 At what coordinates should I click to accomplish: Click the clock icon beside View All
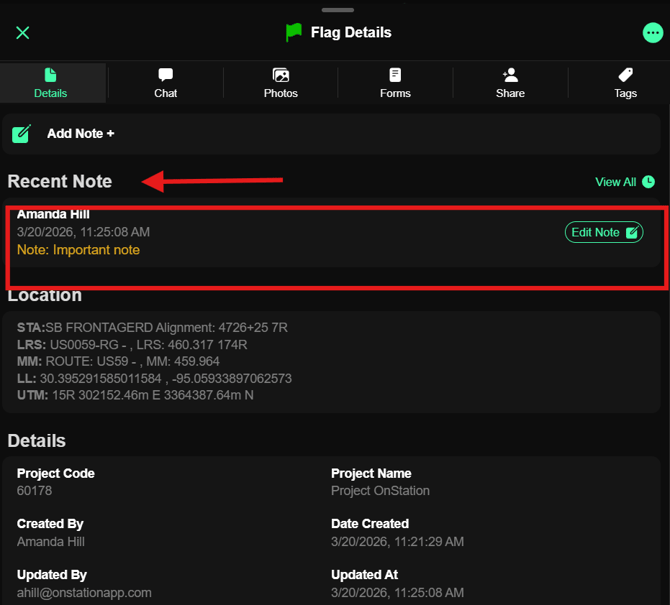tap(648, 182)
